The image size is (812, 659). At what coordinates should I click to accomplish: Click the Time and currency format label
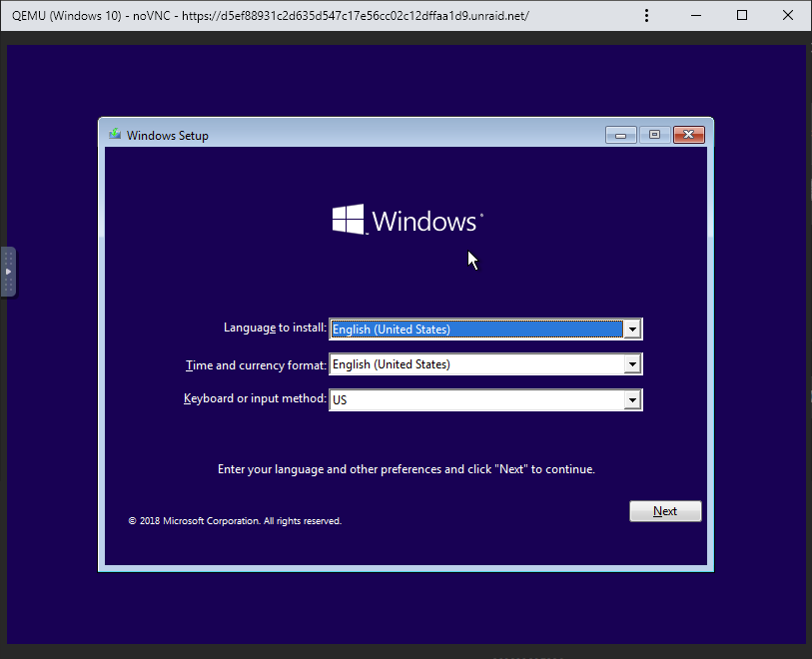point(256,365)
